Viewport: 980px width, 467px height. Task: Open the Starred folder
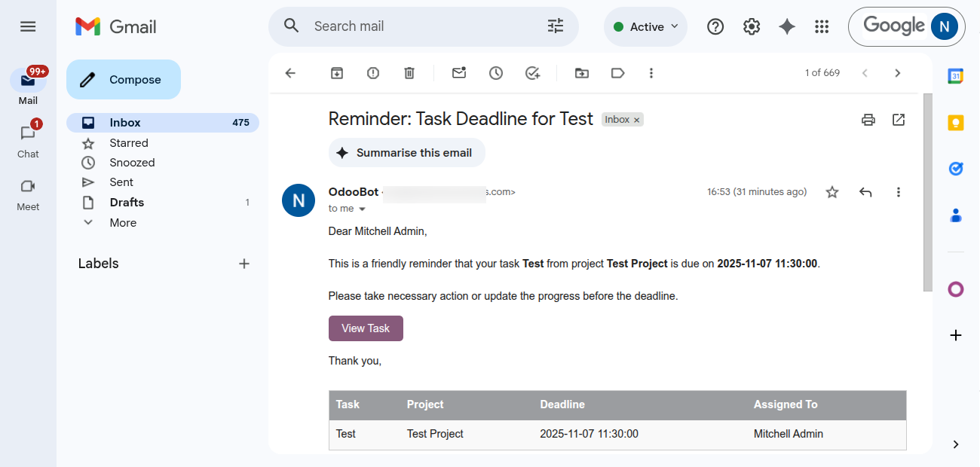click(163, 143)
